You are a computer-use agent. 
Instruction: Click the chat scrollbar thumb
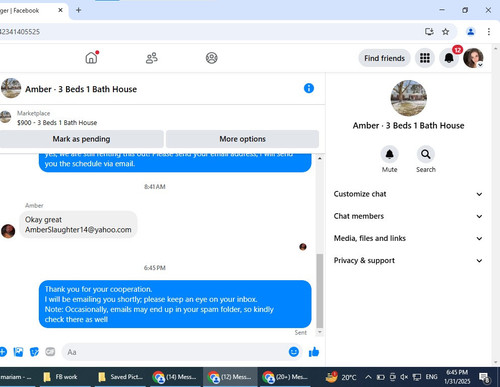(x=319, y=290)
